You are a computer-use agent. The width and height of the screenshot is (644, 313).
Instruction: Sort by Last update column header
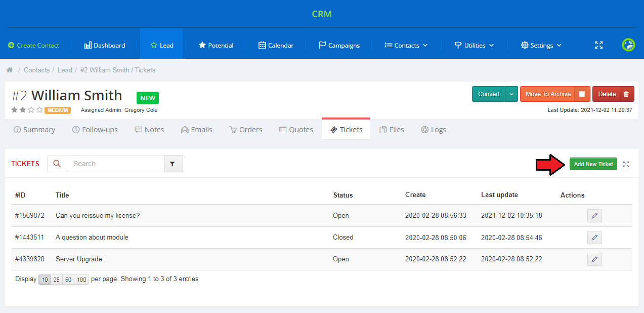point(499,194)
